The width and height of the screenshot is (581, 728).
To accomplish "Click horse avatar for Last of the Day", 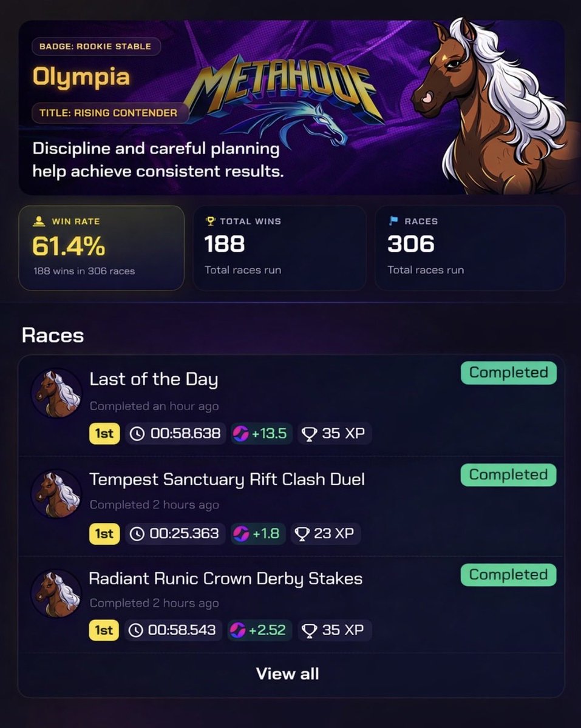I will pyautogui.click(x=56, y=394).
